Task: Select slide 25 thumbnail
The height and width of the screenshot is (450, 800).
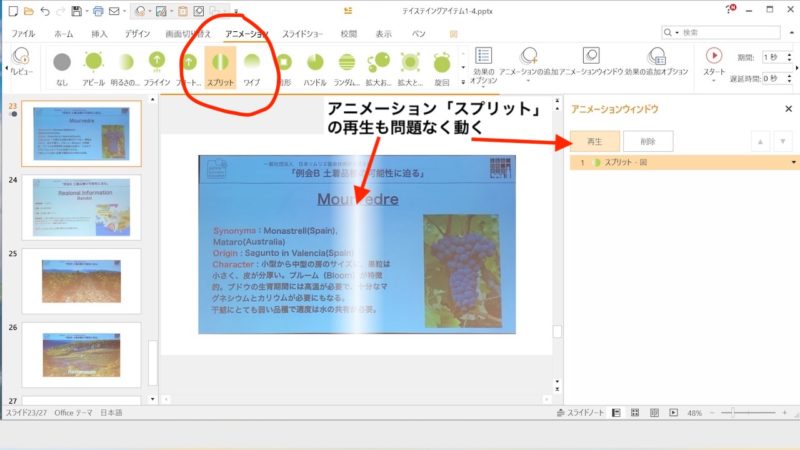Action: tap(80, 275)
